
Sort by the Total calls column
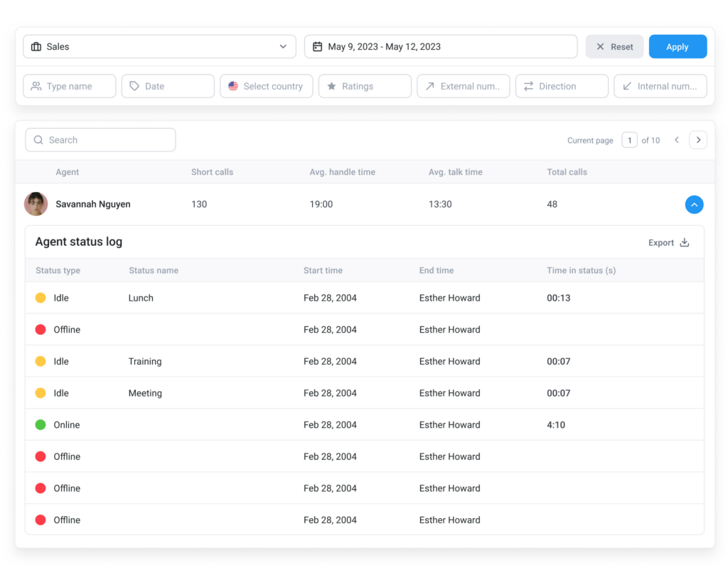[567, 172]
